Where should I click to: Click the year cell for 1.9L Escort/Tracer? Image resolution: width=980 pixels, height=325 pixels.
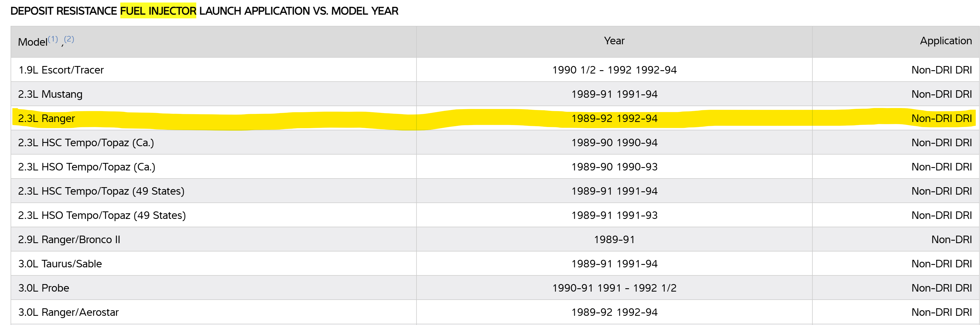click(614, 70)
